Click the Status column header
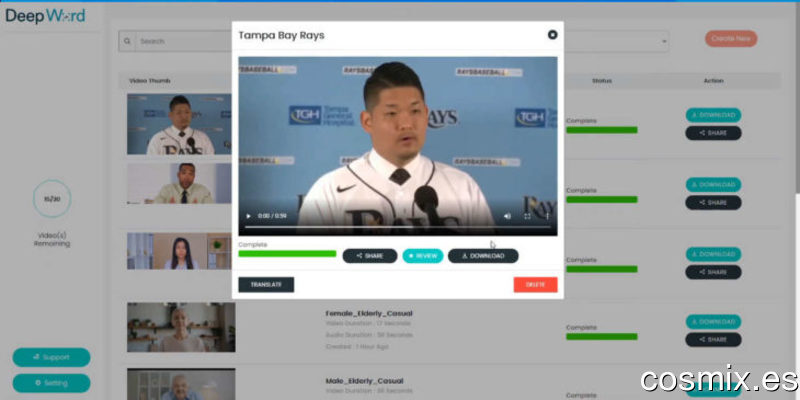Image resolution: width=800 pixels, height=400 pixels. [x=602, y=81]
